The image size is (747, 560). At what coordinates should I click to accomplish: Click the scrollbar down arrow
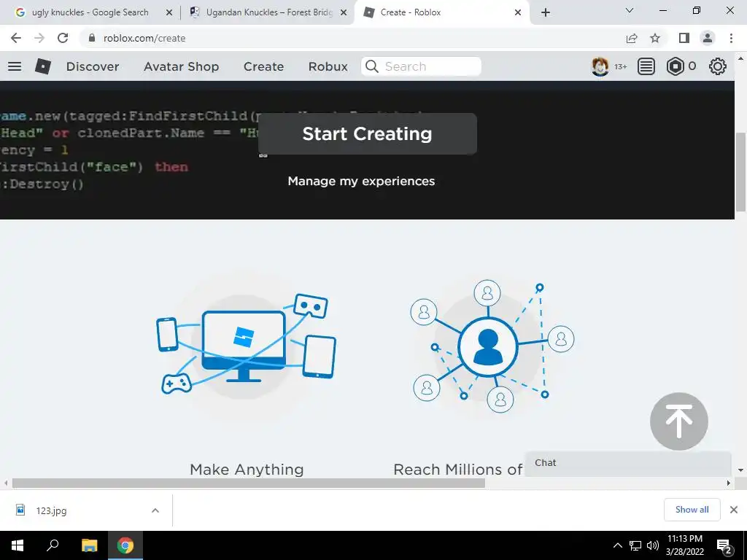(741, 470)
